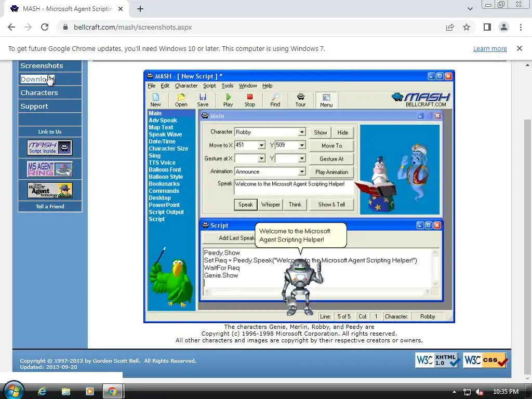Expand the Gesture at Y dropdown
The height and width of the screenshot is (399, 532).
302,158
